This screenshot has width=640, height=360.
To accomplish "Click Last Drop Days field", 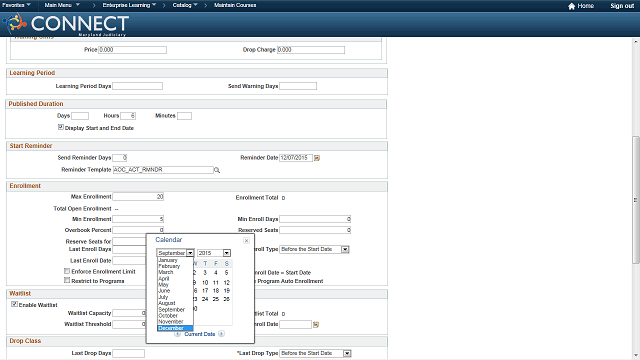I will tap(129, 353).
